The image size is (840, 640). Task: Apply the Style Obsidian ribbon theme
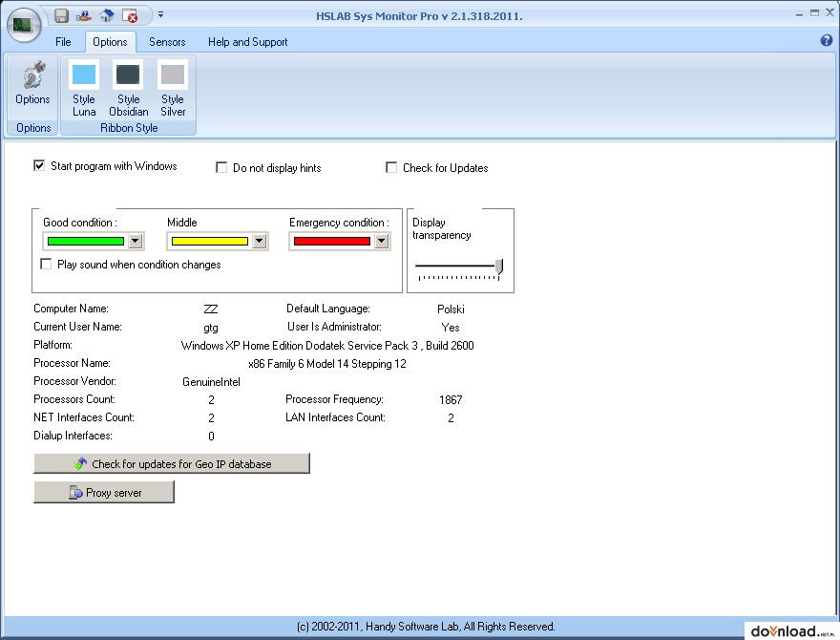click(129, 89)
